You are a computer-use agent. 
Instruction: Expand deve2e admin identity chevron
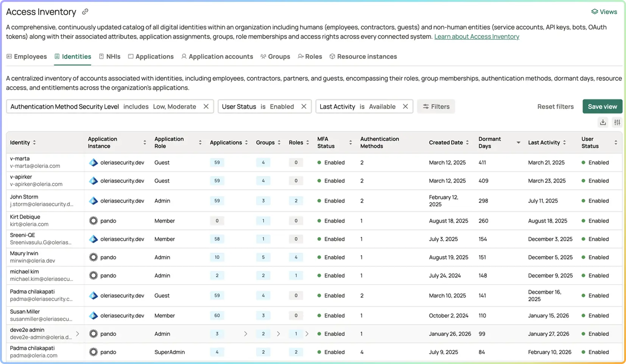tap(78, 334)
